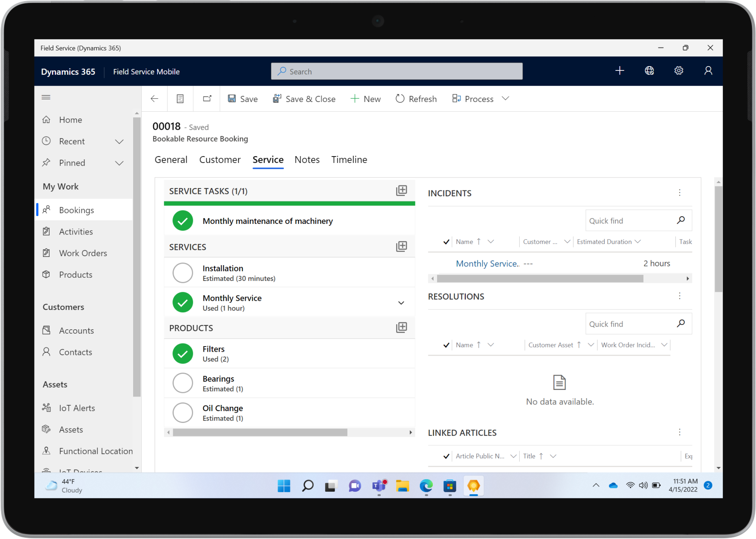Open the Process dropdown arrow
This screenshot has width=756, height=539.
tap(506, 98)
